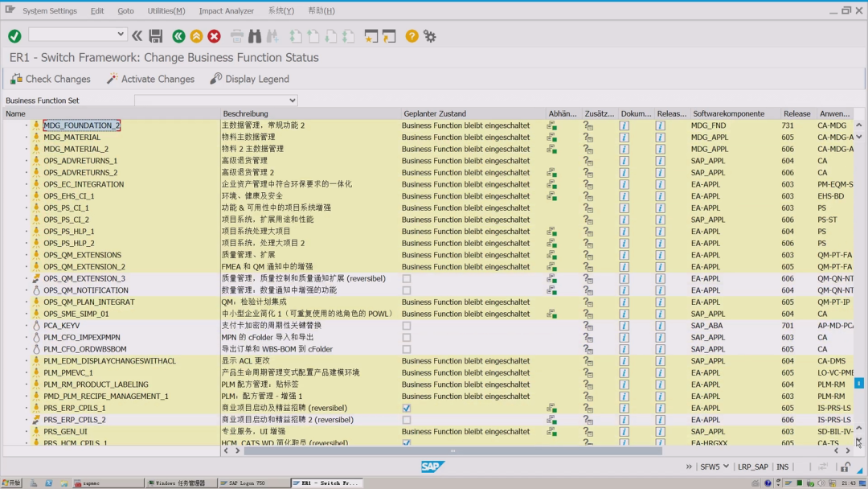Click the Print icon in toolbar

click(237, 36)
